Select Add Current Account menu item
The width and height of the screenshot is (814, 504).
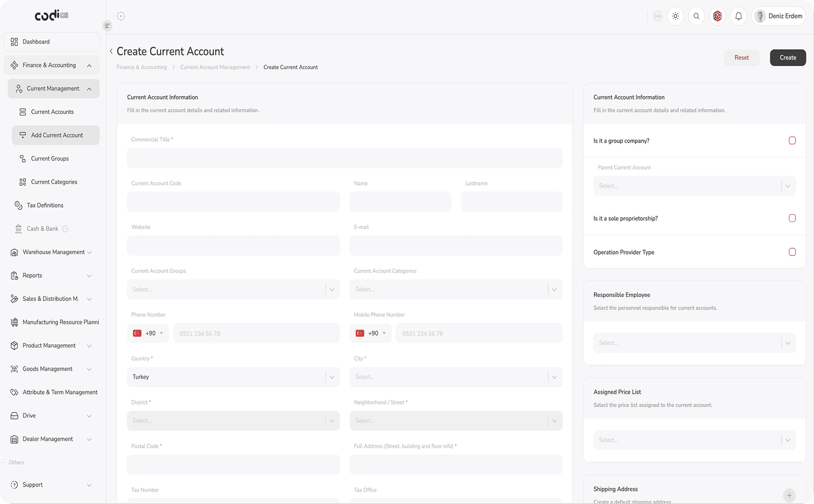coord(55,135)
